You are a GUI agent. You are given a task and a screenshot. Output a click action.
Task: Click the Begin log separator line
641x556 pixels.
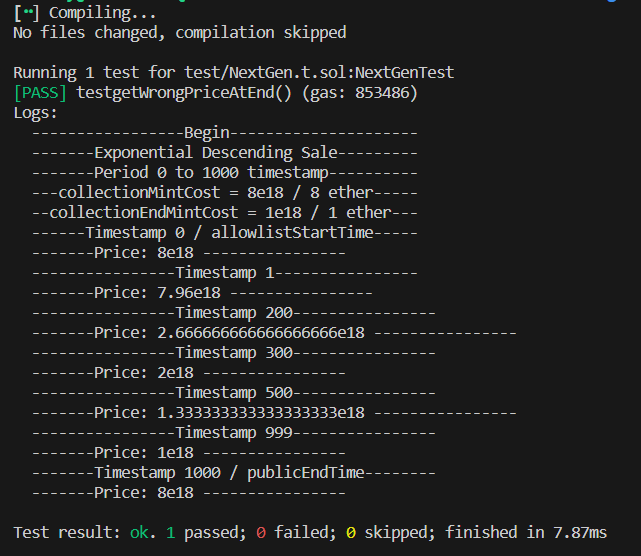pos(225,133)
